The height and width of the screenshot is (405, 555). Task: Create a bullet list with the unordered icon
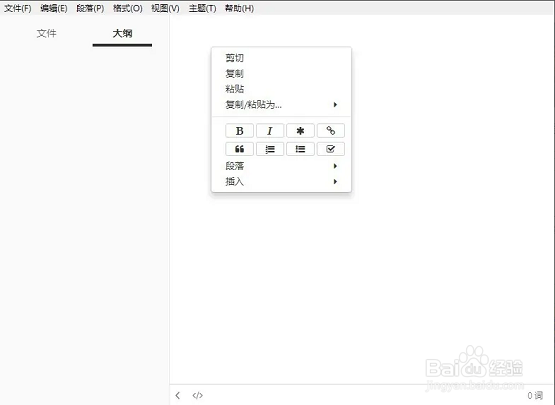300,149
